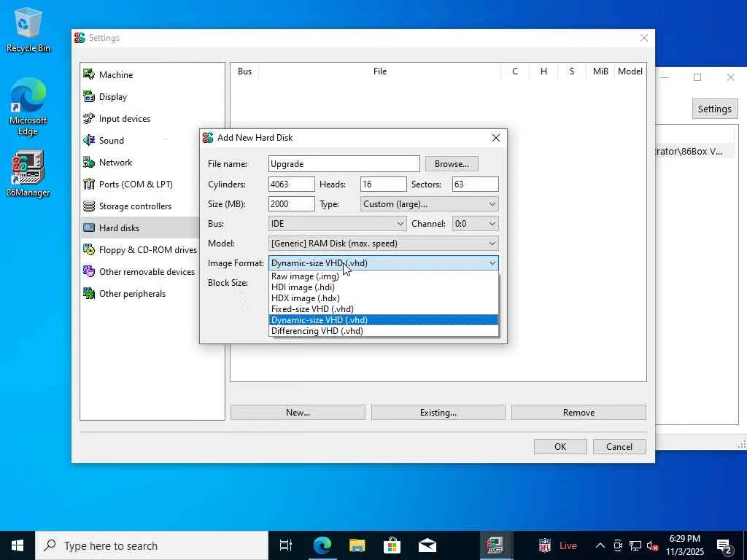Open Storage controllers icon
Viewport: 747px width, 560px height.
[89, 206]
